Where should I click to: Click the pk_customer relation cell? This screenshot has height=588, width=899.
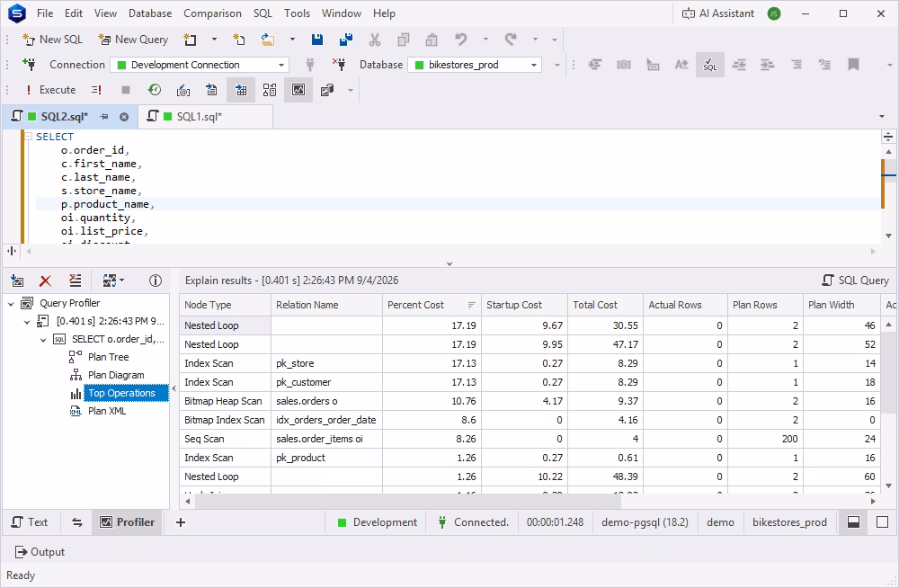coord(326,382)
